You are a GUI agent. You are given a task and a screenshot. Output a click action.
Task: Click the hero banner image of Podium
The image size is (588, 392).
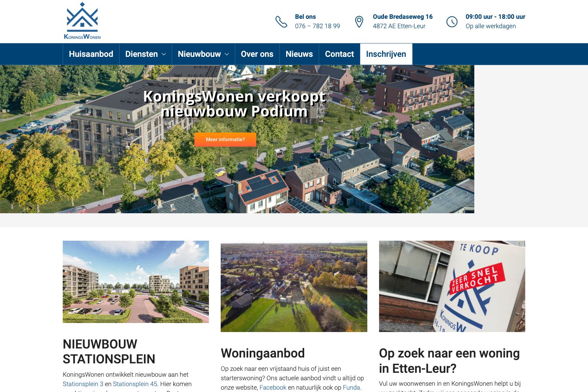237,139
